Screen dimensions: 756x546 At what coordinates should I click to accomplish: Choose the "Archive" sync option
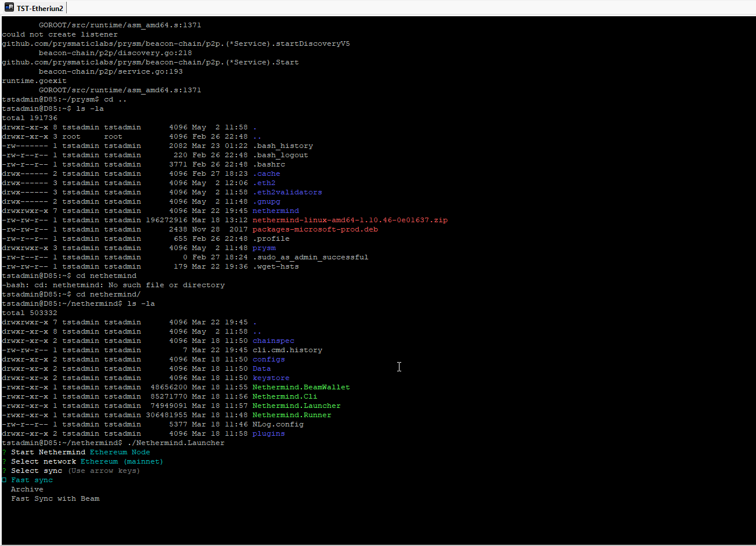click(x=27, y=489)
